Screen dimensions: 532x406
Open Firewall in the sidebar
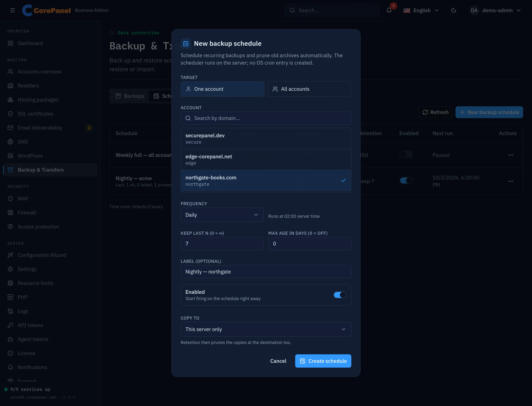click(50, 213)
